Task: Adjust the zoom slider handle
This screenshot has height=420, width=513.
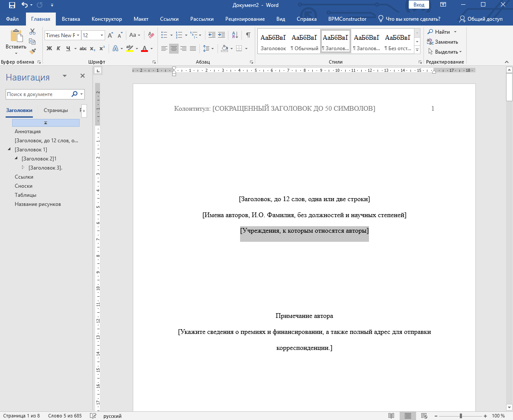Action: click(461, 416)
